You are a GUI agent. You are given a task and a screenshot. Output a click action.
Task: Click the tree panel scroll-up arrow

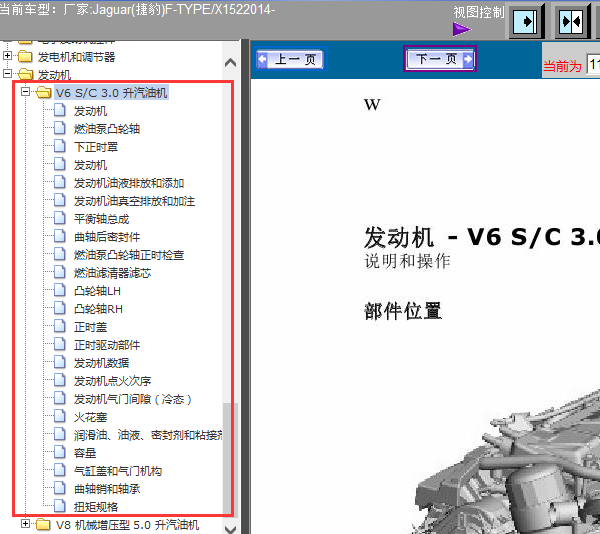[x=230, y=63]
